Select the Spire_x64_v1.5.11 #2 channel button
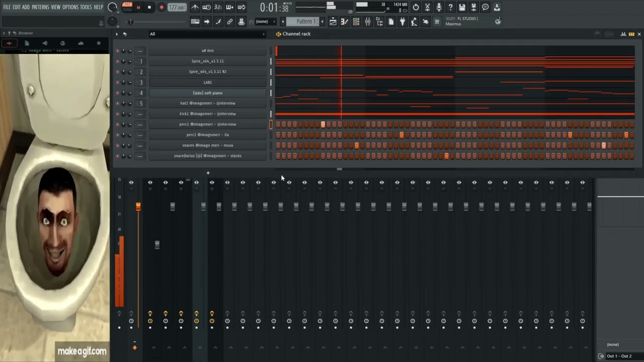The height and width of the screenshot is (362, 644). pos(207,72)
